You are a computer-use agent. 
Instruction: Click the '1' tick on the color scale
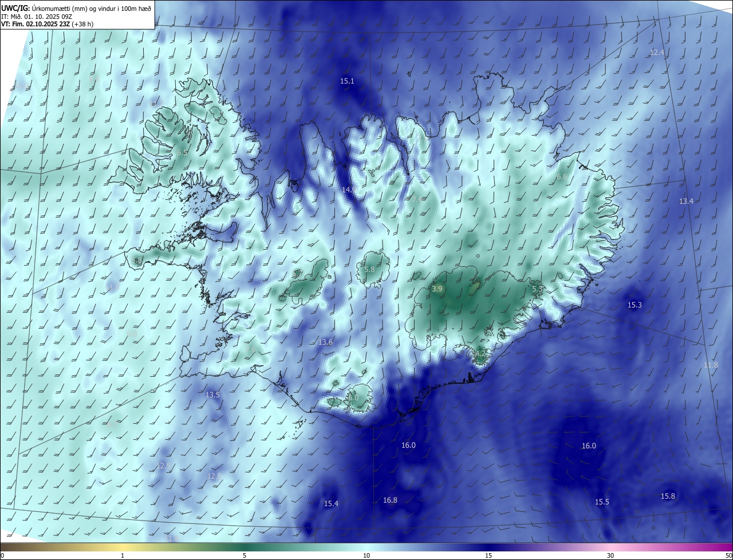pyautogui.click(x=123, y=555)
